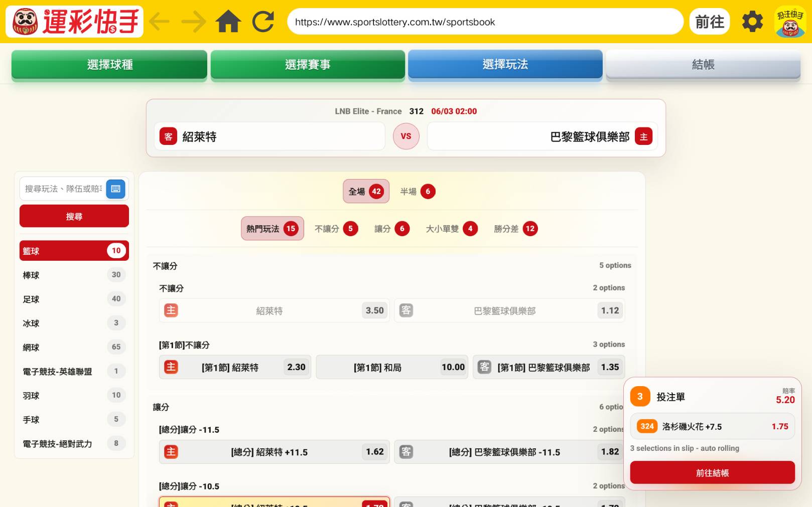Click 洛杉磯火花 +7.5 slip selection
This screenshot has height=507, width=812.
click(x=713, y=426)
